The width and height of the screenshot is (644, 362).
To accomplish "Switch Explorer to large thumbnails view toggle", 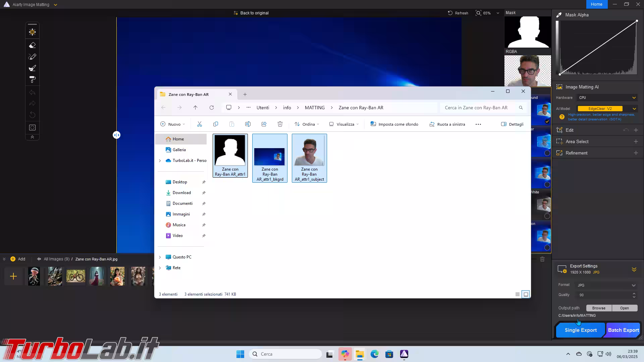I will coord(526,294).
